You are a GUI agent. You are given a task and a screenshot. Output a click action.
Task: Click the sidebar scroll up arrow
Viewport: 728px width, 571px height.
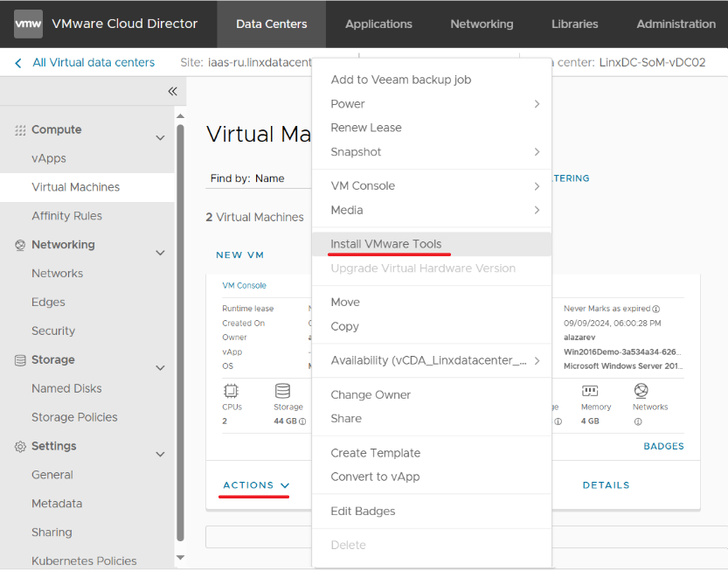coord(181,116)
